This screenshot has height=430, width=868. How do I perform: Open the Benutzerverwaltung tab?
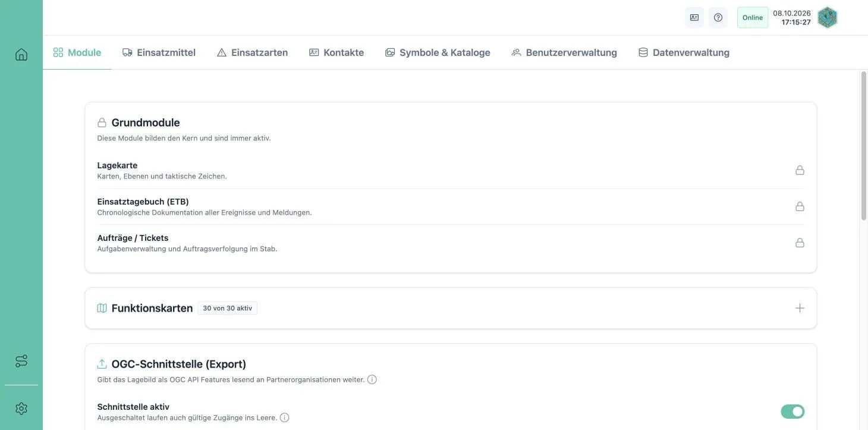564,52
